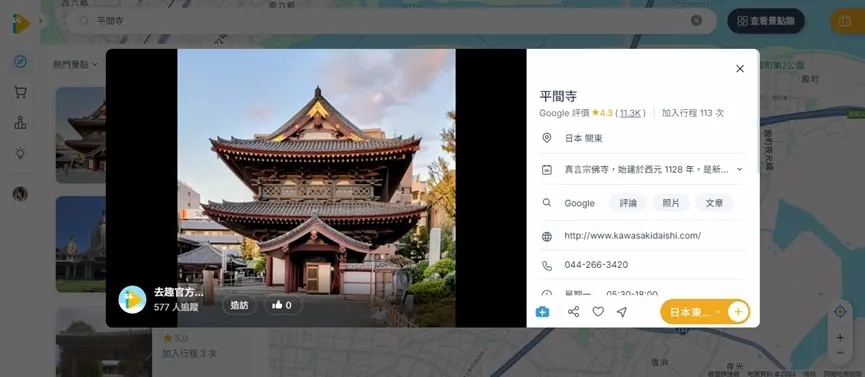Close the 平間寺 detail dialog
Image resolution: width=865 pixels, height=377 pixels.
(x=740, y=68)
